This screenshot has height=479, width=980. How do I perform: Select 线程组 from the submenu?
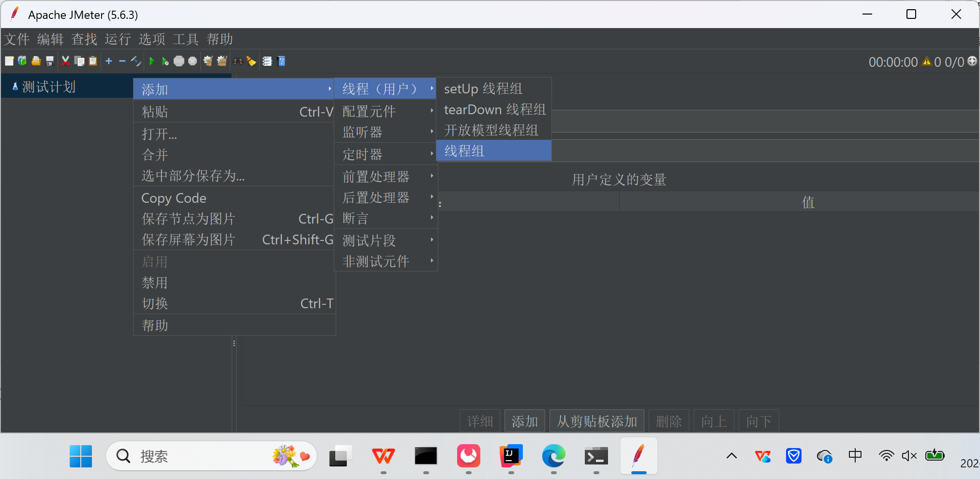pyautogui.click(x=494, y=151)
